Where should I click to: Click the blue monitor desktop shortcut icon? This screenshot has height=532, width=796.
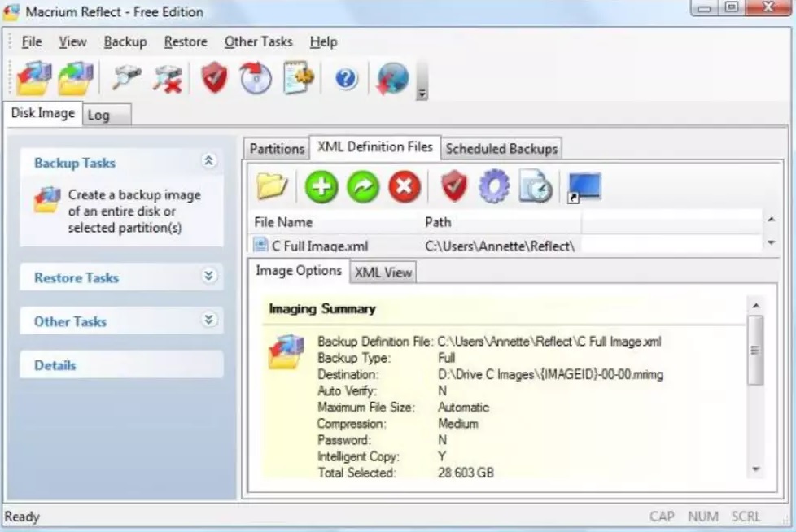(584, 187)
